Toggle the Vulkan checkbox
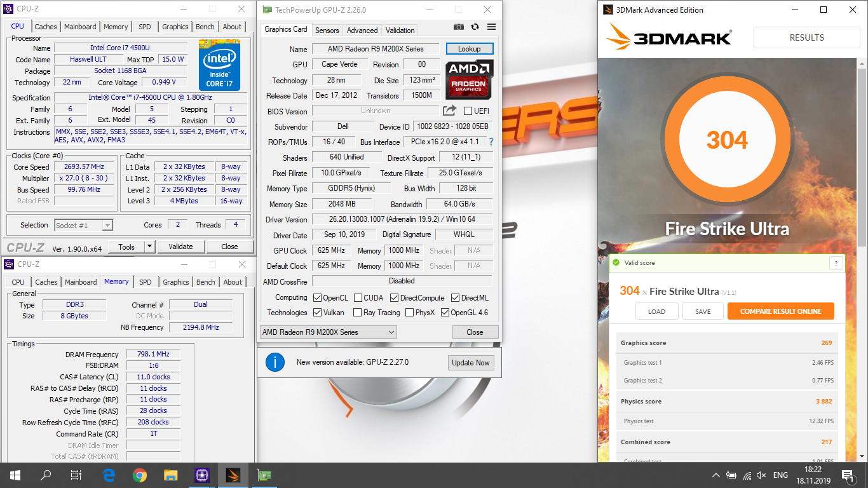This screenshot has width=868, height=488. coord(318,312)
